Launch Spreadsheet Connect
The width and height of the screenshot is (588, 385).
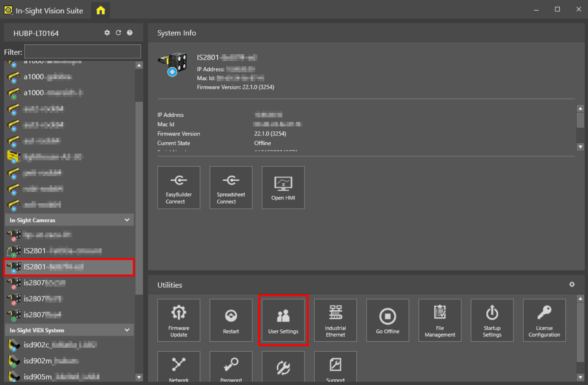tap(231, 187)
